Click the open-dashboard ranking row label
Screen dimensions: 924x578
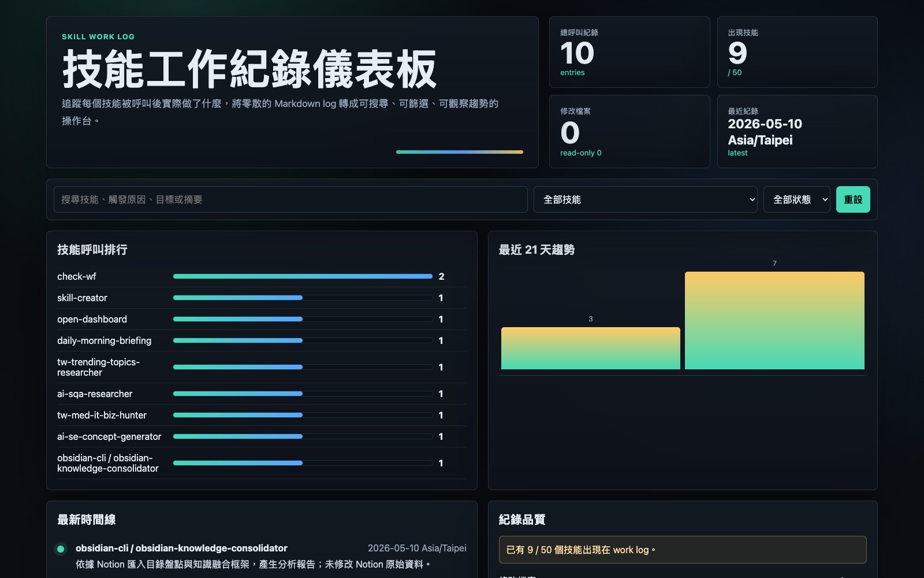pos(92,319)
